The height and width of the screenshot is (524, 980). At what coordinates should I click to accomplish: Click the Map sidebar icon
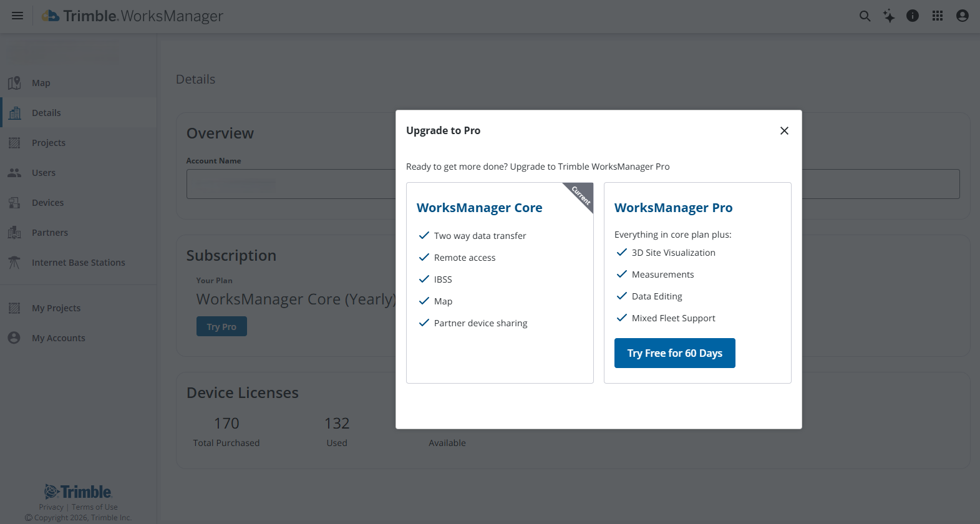(14, 83)
